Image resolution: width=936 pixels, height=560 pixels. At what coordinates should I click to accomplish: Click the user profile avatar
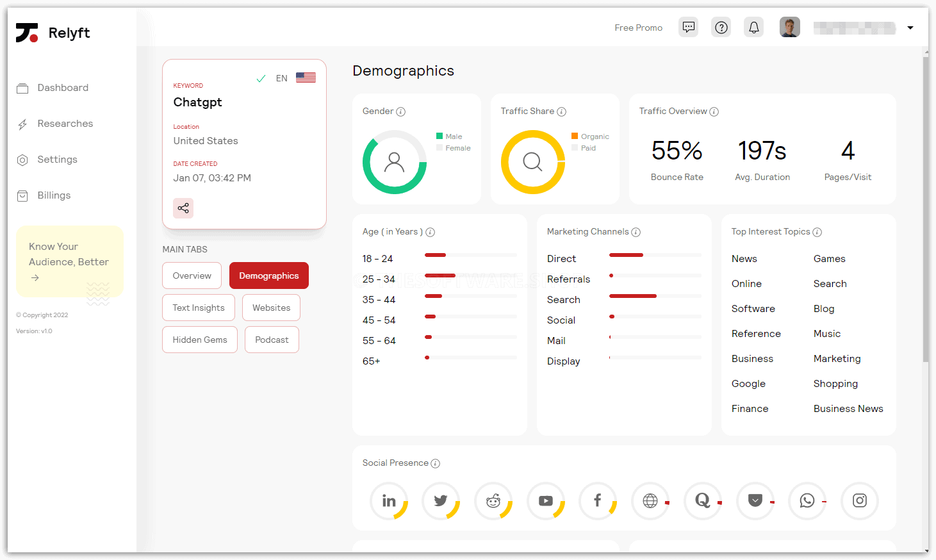[x=790, y=28]
